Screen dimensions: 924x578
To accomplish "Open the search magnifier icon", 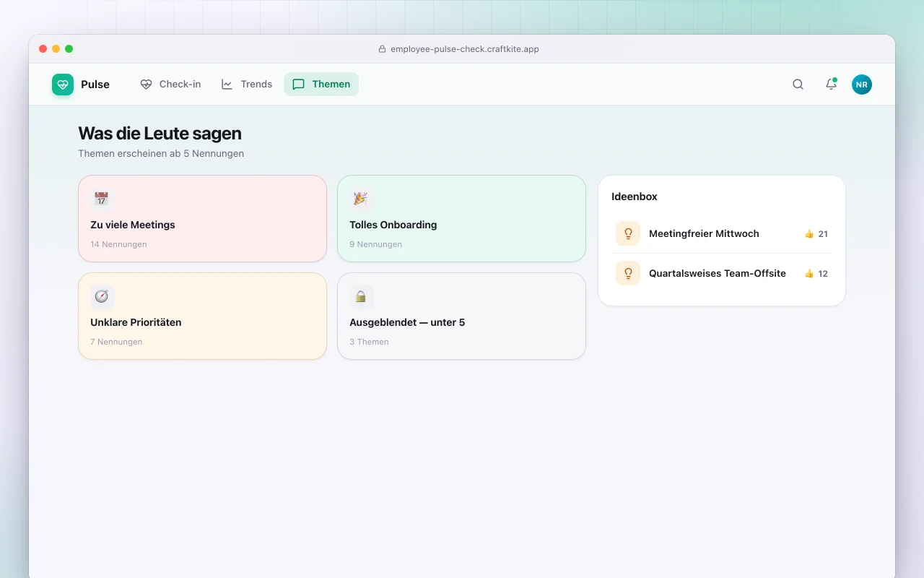I will 798,85.
